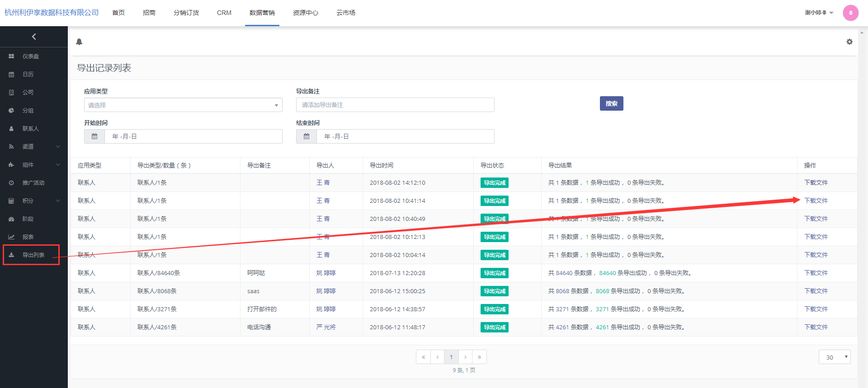This screenshot has width=868, height=388.
Task: Click the 搜索 button
Action: click(611, 103)
